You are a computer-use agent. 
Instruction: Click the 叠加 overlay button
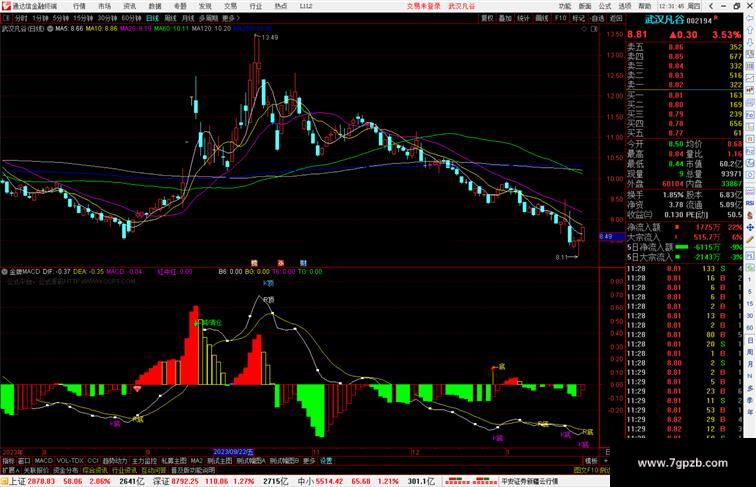tap(505, 18)
